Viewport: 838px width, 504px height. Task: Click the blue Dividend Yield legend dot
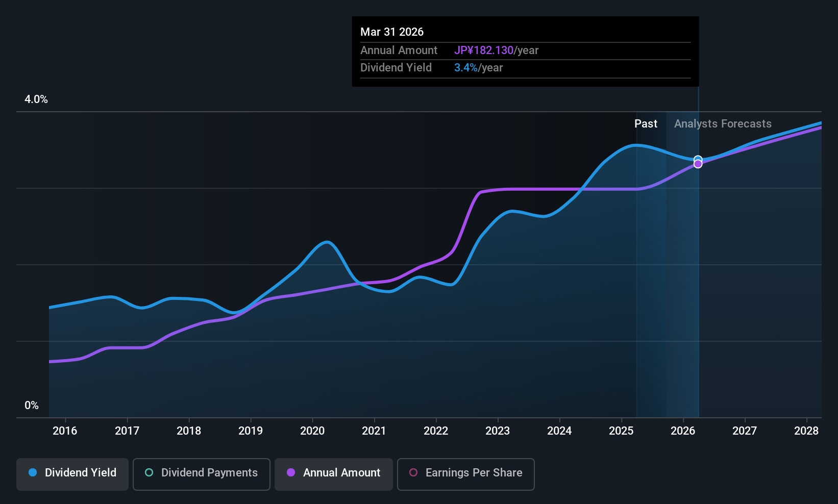[33, 472]
